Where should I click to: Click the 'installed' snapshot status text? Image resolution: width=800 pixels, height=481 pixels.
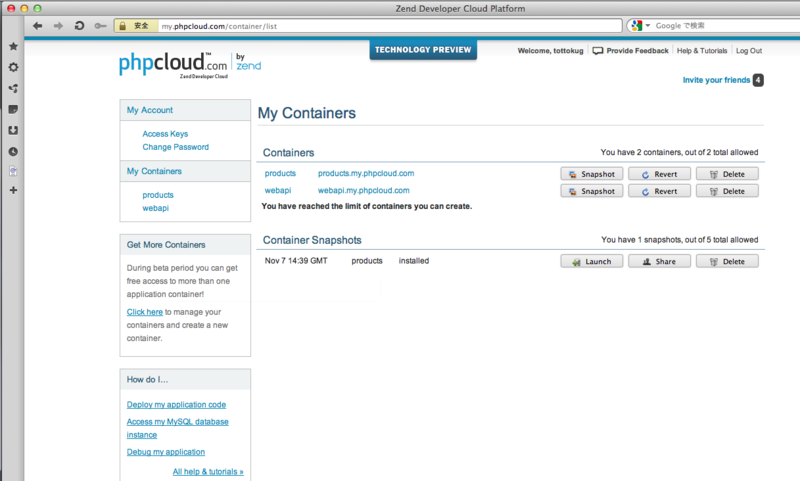(x=414, y=261)
